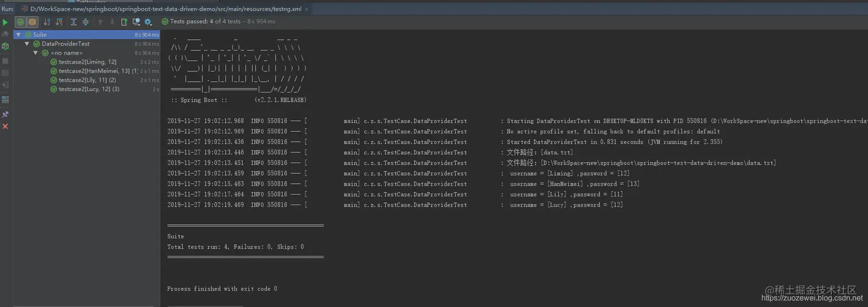Click log line 'Started DataProviderTest in 0.831 seconds'
The height and width of the screenshot is (307, 868).
tap(614, 142)
